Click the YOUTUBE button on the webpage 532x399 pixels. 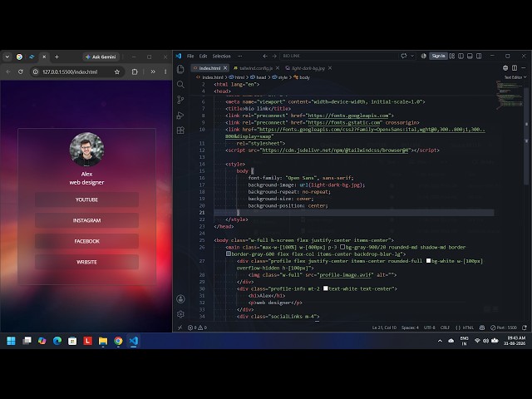86,199
